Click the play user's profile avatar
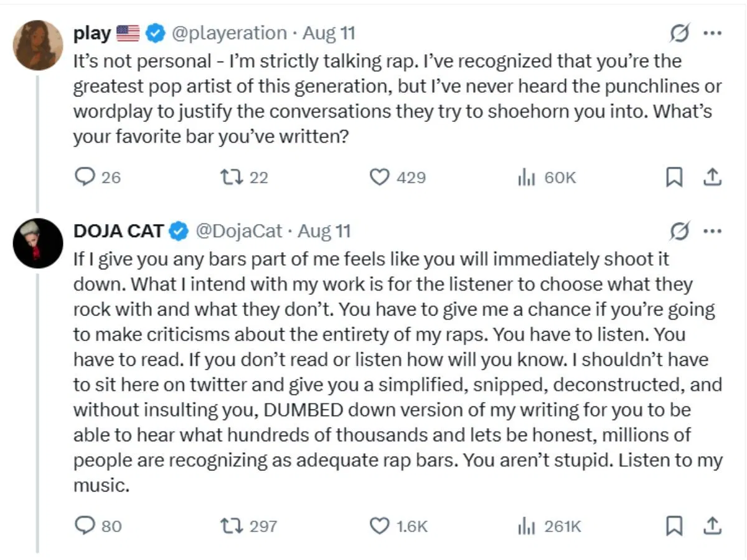The image size is (747, 560). pos(39,45)
